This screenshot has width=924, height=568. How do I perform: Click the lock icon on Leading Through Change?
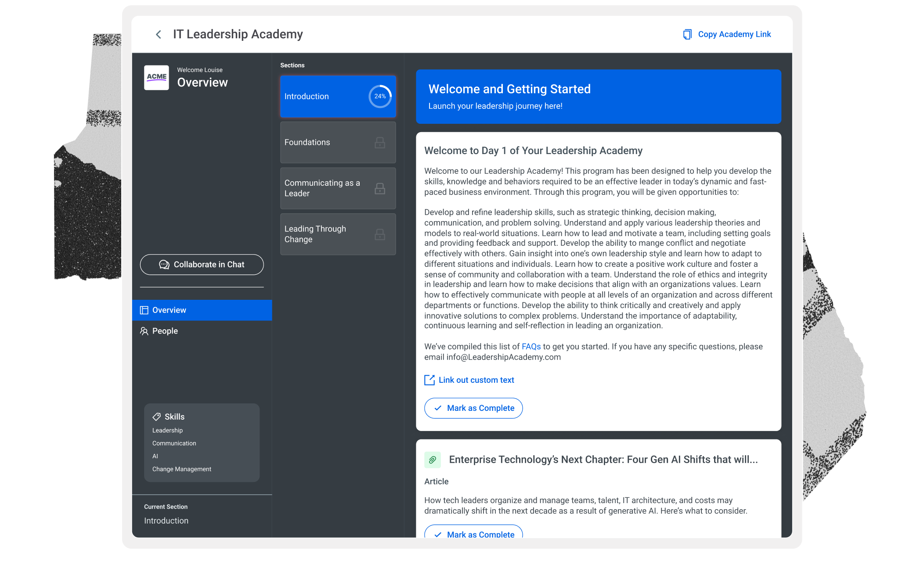point(380,234)
